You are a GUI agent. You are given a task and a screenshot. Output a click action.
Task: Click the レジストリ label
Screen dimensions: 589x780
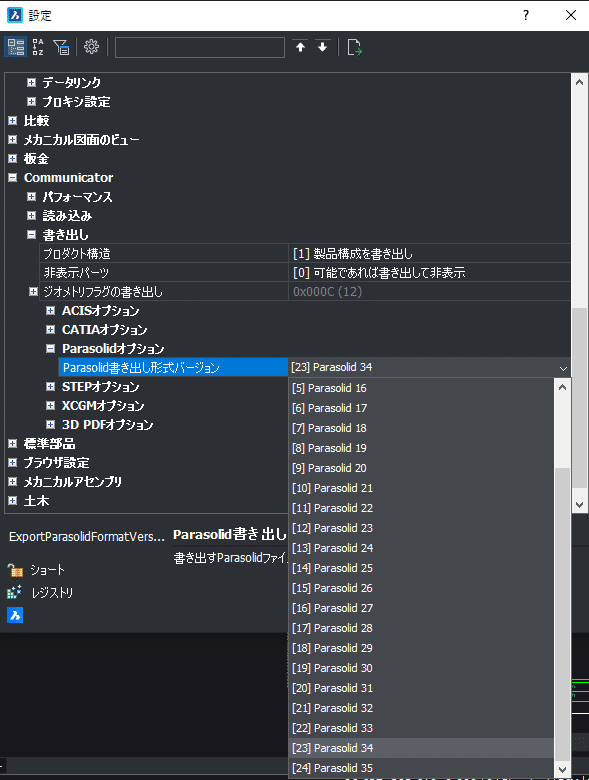point(52,592)
